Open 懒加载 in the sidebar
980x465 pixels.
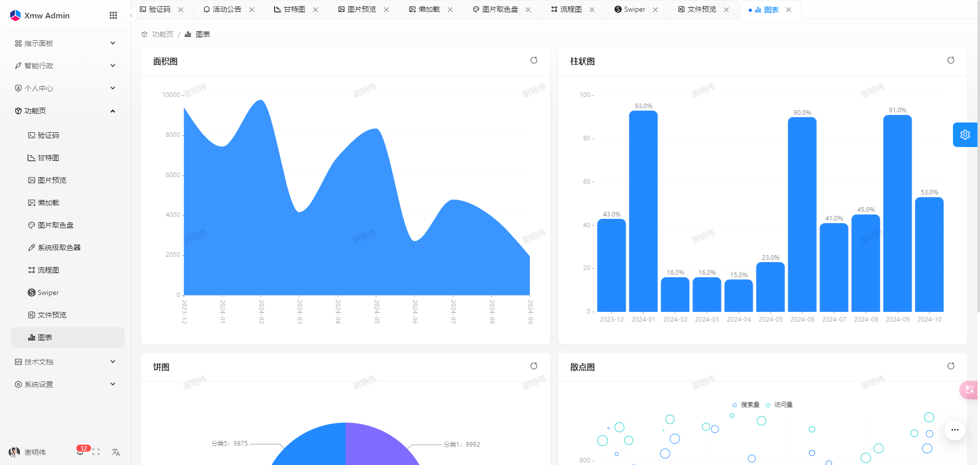(x=68, y=203)
